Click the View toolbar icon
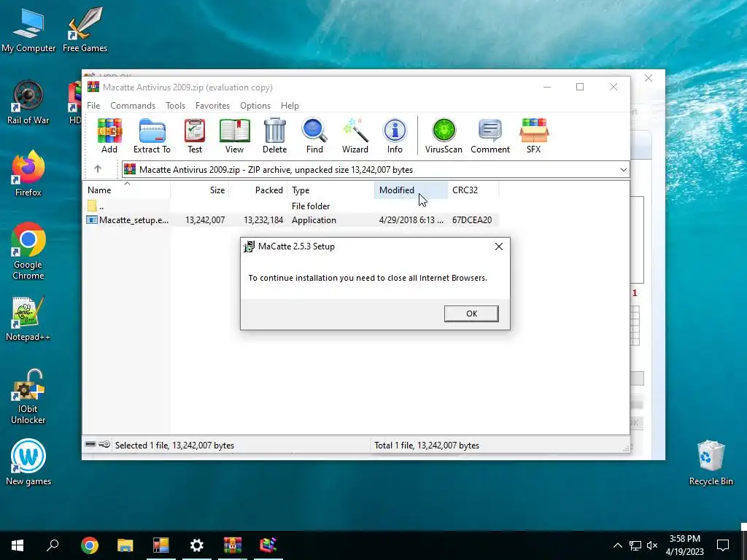Viewport: 747px width, 560px height. click(234, 136)
